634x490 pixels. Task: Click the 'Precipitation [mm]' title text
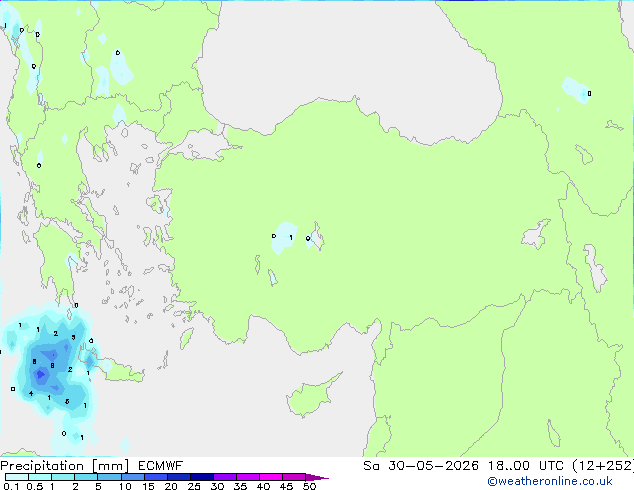coord(64,466)
